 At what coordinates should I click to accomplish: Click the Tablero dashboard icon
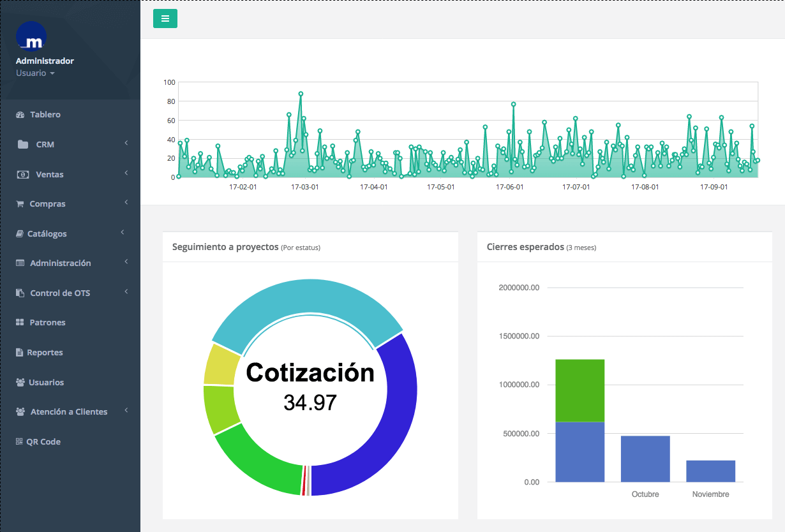[20, 115]
